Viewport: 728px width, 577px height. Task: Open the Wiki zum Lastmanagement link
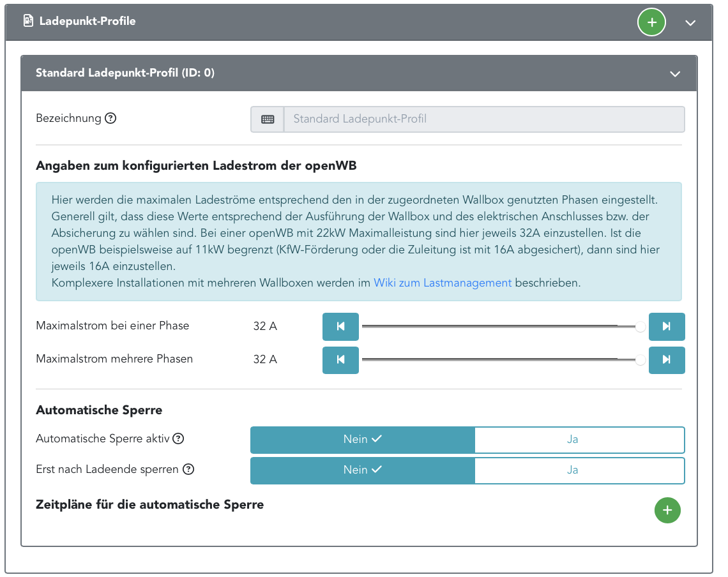[x=443, y=283]
